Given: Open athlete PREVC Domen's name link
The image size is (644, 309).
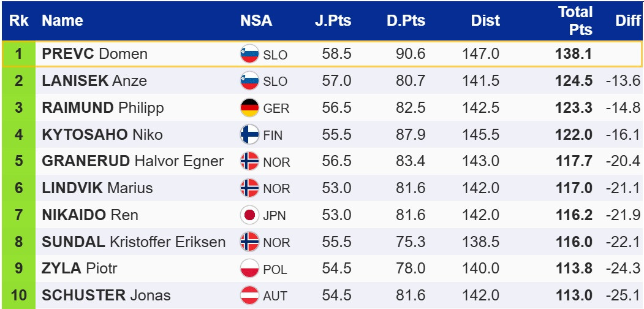Looking at the screenshot, I should [x=94, y=54].
